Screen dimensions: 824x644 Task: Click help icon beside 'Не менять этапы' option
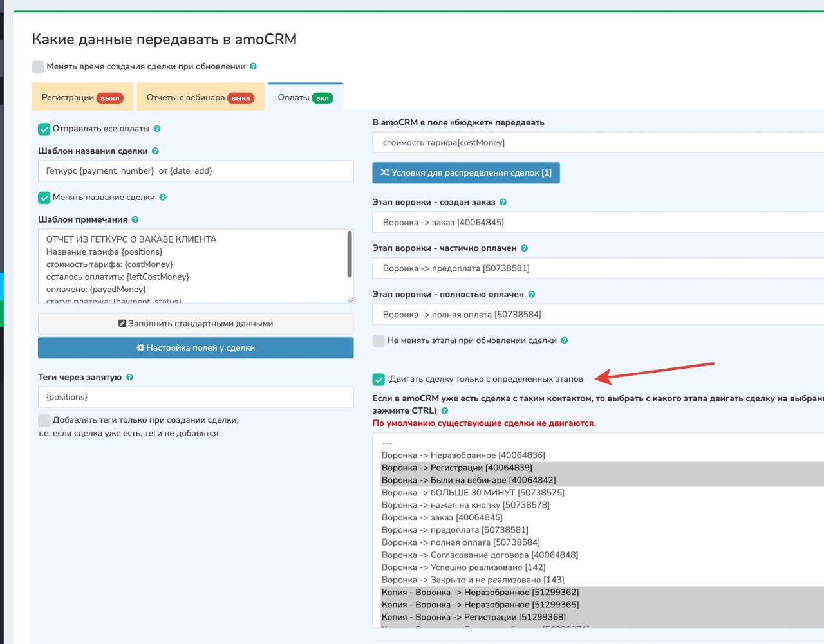(565, 340)
